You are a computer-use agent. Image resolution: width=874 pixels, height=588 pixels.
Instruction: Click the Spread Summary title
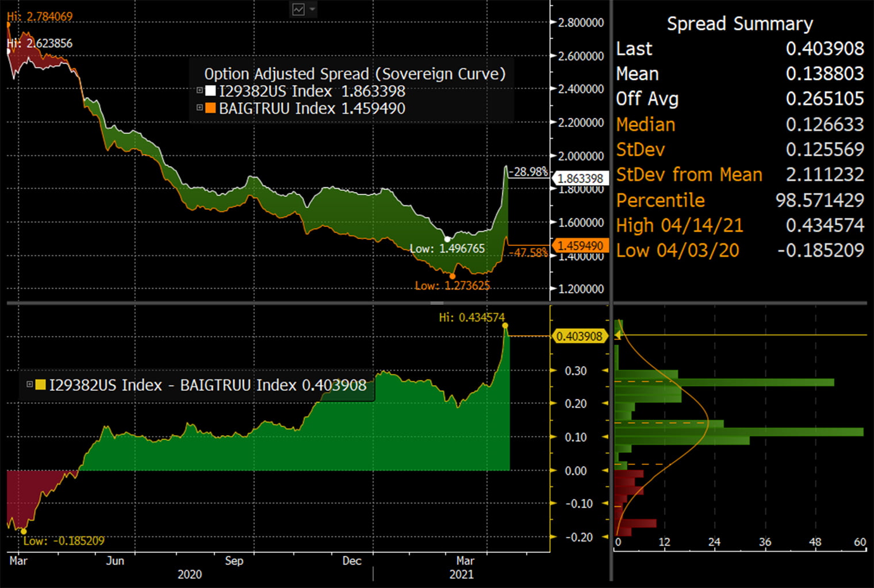(739, 24)
